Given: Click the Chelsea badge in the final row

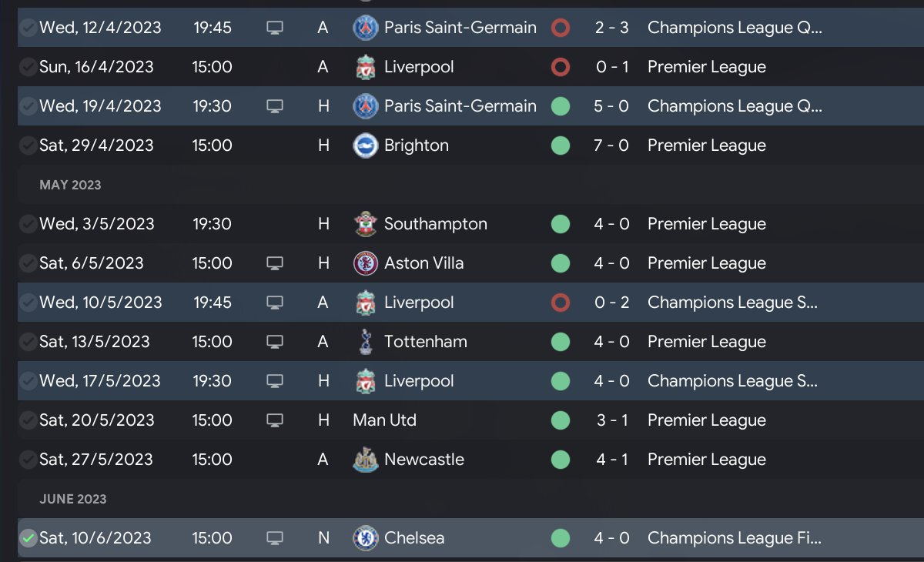Looking at the screenshot, I should coord(365,537).
